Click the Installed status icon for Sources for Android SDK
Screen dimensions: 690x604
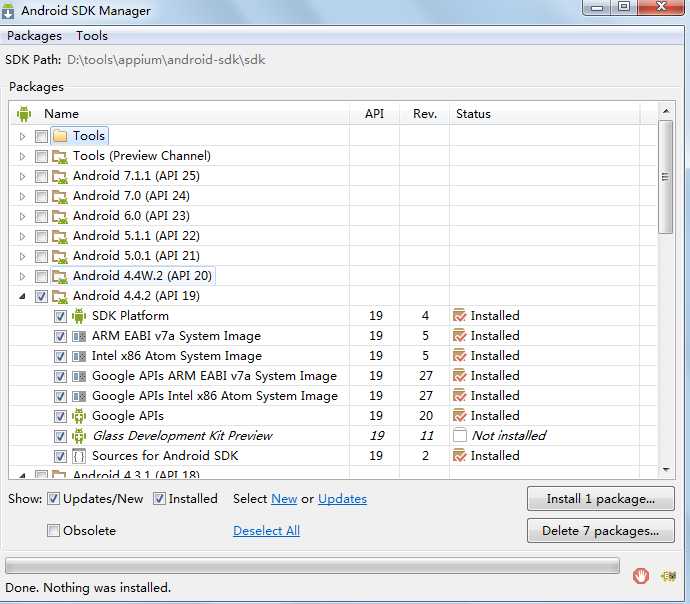click(x=459, y=456)
